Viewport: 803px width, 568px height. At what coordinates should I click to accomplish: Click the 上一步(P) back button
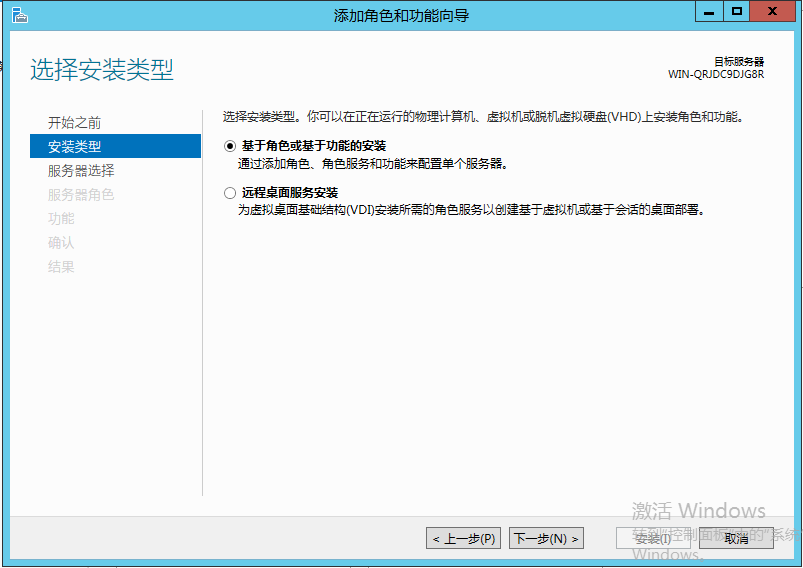coord(463,538)
